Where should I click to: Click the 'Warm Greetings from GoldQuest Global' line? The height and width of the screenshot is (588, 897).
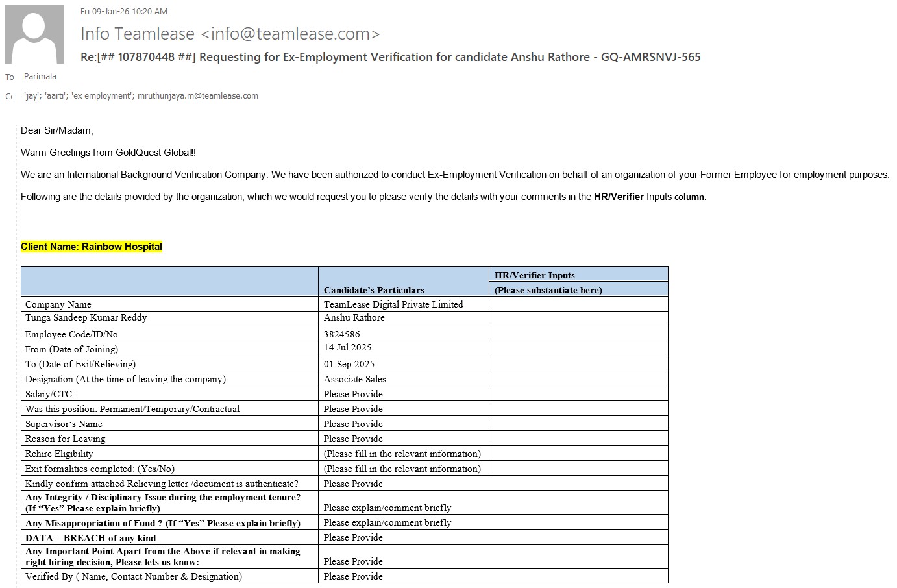tap(108, 153)
